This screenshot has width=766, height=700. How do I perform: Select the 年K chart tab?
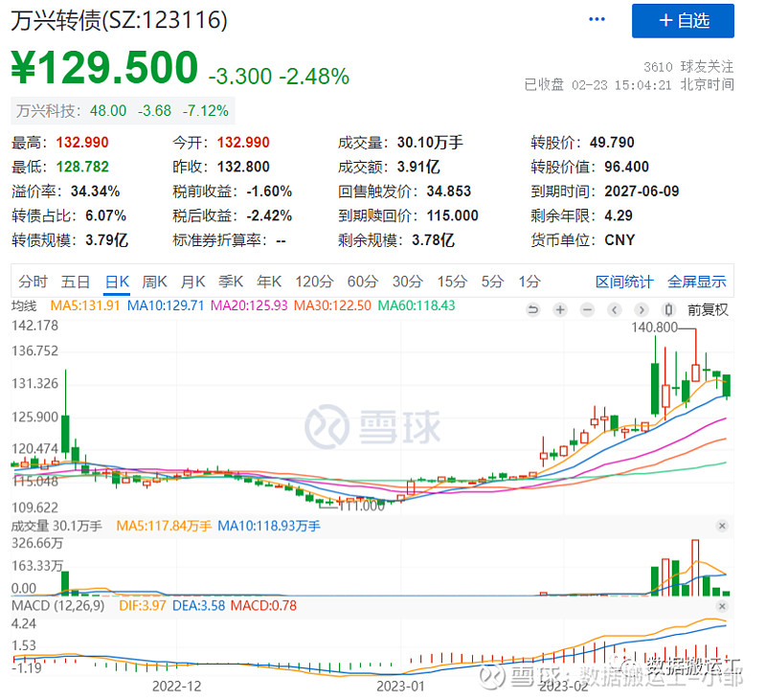coord(269,282)
